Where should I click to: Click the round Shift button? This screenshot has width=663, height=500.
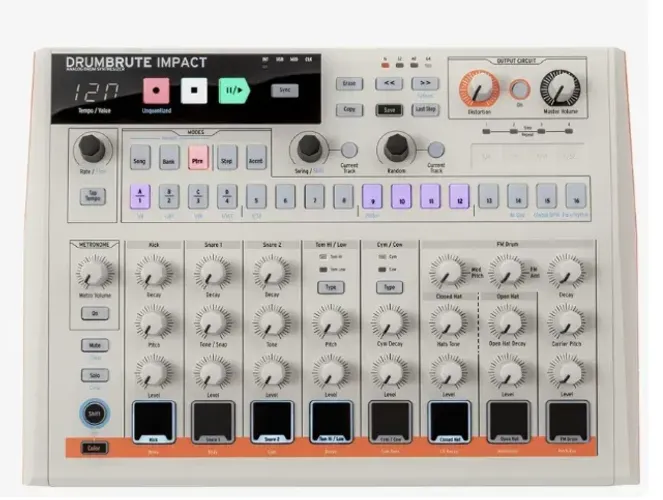point(94,413)
